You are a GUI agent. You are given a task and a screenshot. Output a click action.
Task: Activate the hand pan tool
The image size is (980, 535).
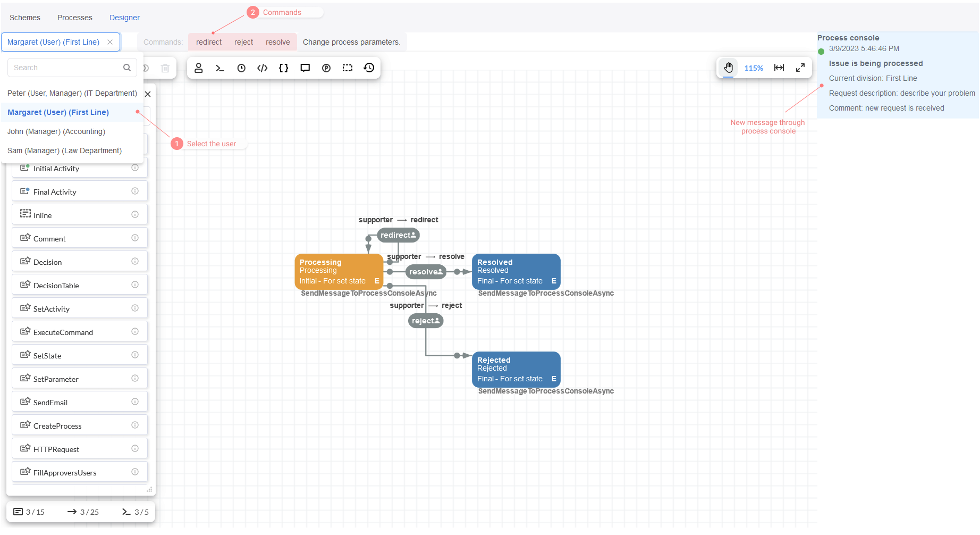(x=729, y=68)
